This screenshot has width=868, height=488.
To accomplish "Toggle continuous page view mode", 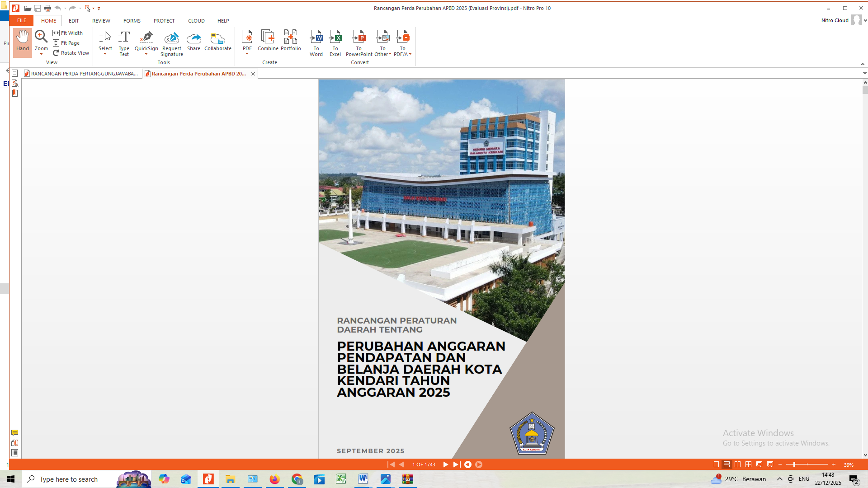I will point(726,465).
